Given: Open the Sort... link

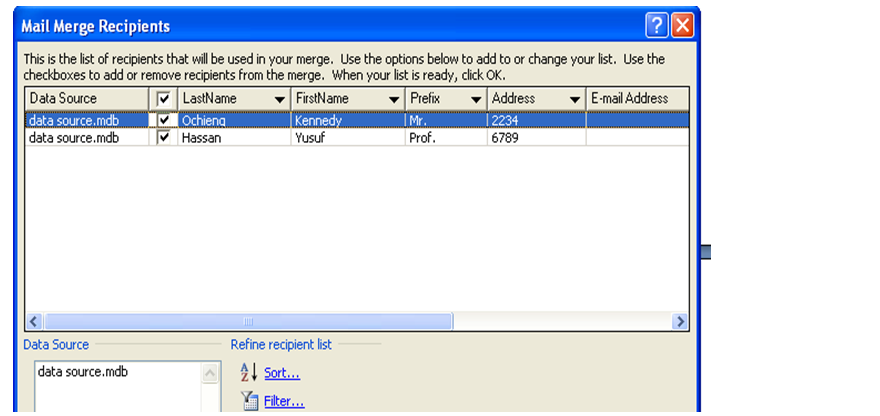Looking at the screenshot, I should [281, 374].
